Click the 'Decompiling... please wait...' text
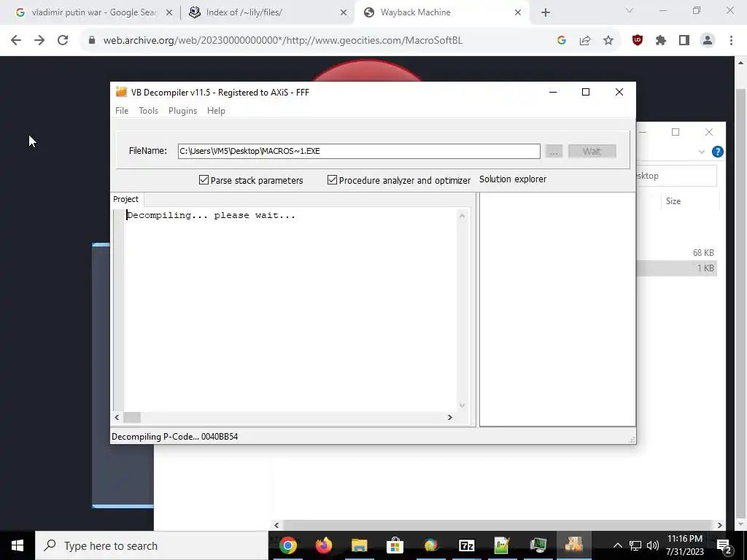Screen dimensions: 747x560 (211, 215)
